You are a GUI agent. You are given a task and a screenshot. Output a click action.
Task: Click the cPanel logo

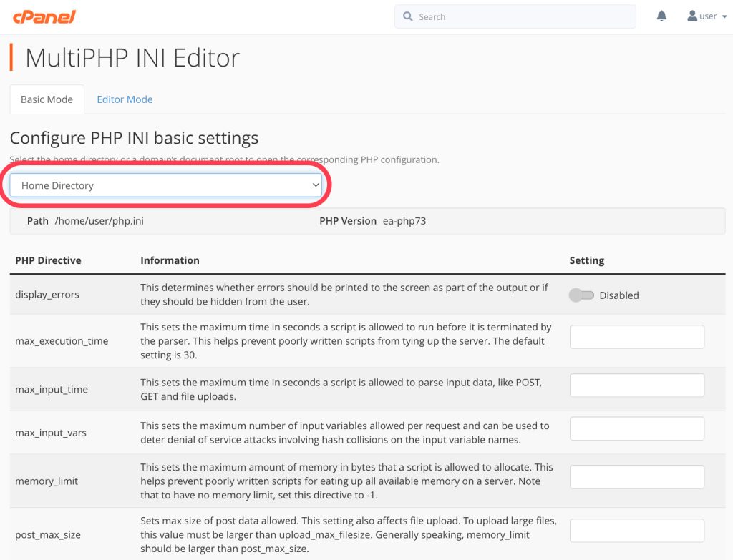pos(44,16)
